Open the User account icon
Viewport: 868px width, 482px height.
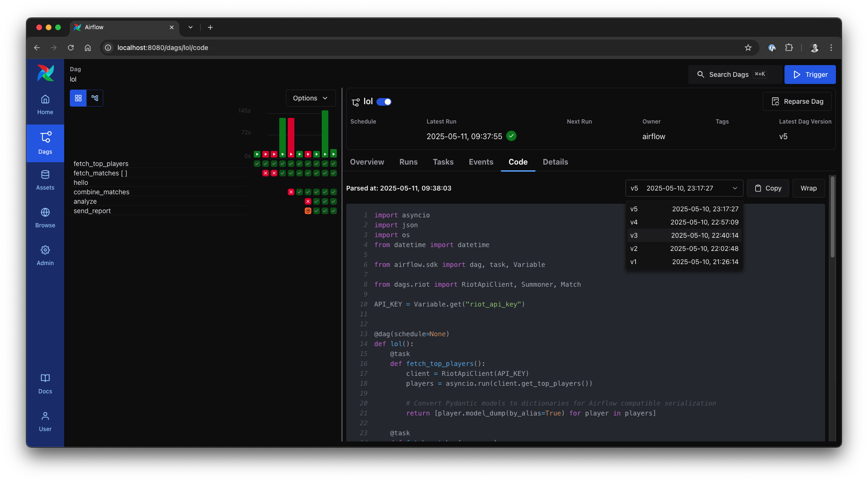point(45,421)
